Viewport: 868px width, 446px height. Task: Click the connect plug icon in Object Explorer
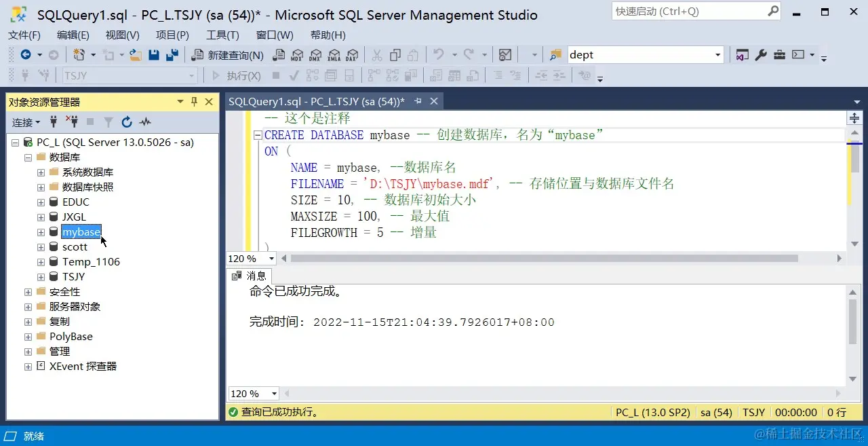pos(53,122)
